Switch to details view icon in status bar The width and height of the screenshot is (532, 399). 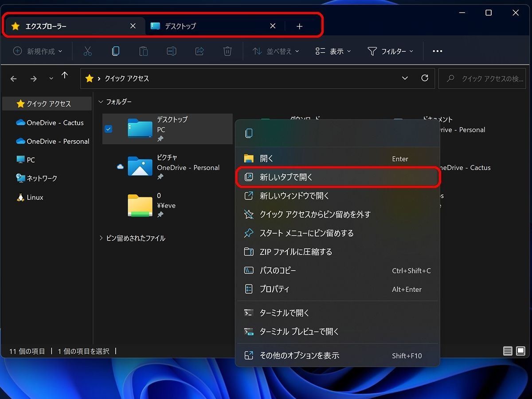click(508, 351)
